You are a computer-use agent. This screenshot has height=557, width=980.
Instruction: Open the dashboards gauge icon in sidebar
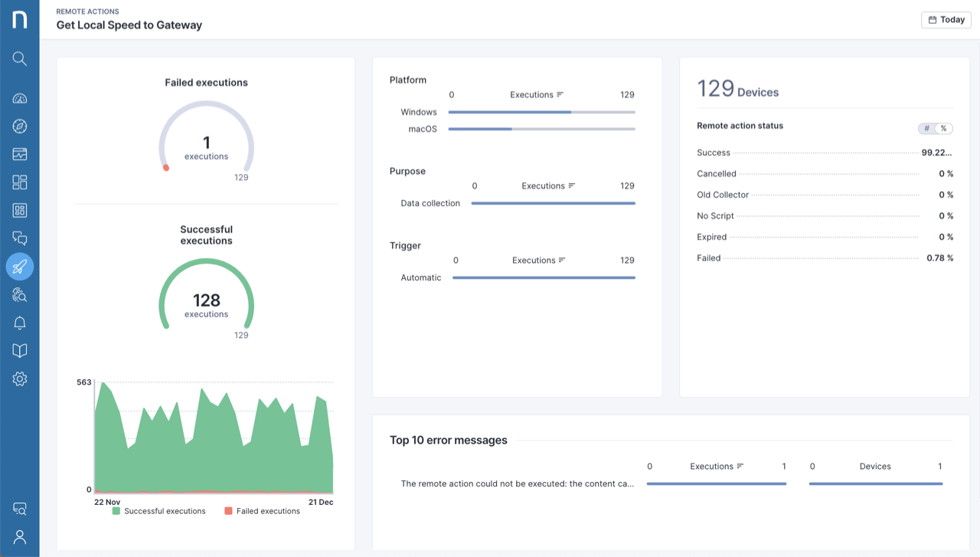click(20, 98)
